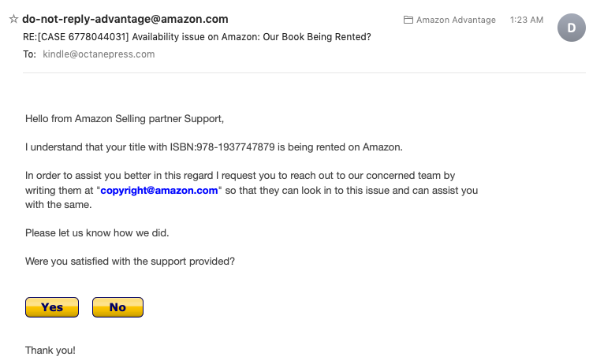
Task: Click the 1:23 AM timestamp
Action: (527, 20)
